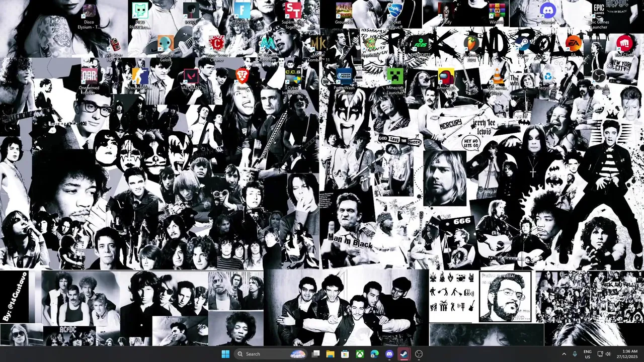Open the INSIDE game shortcut

point(191,13)
